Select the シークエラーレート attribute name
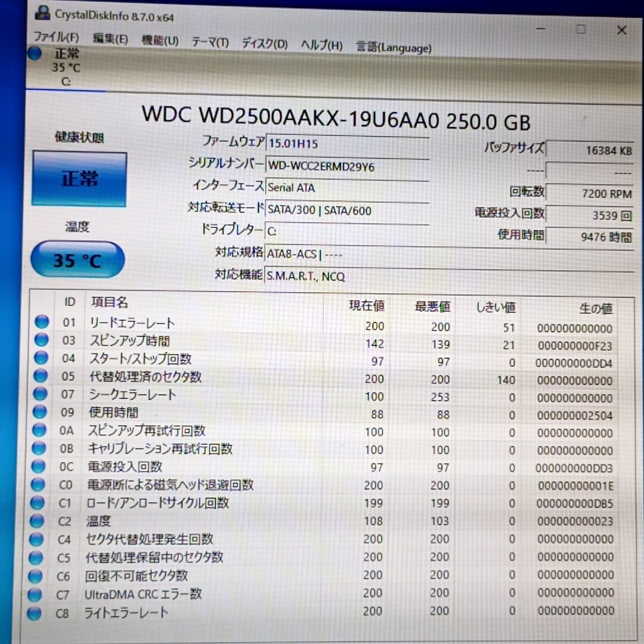Viewport: 644px width, 644px height. [x=132, y=395]
